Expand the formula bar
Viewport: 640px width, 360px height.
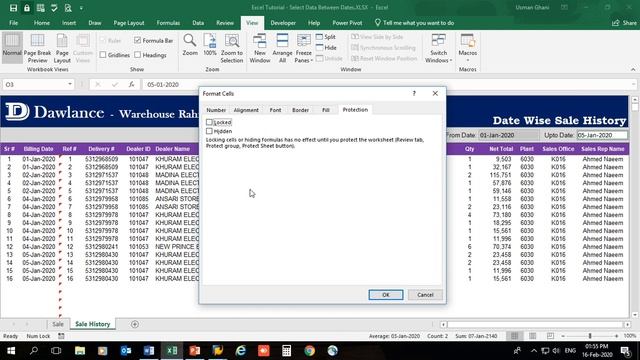pos(633,84)
